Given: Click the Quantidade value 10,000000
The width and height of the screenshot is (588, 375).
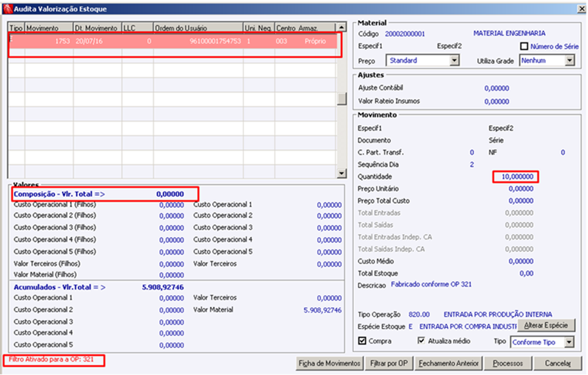Looking at the screenshot, I should tap(517, 176).
